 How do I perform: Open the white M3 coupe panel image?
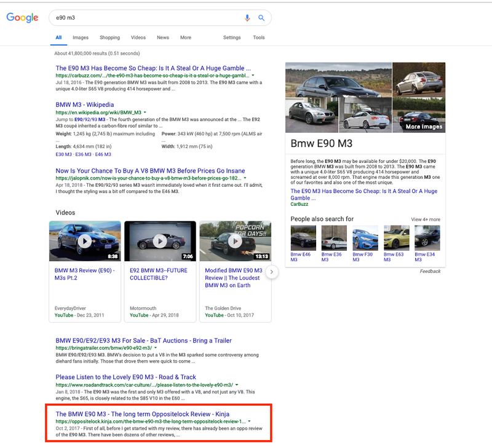click(x=365, y=115)
